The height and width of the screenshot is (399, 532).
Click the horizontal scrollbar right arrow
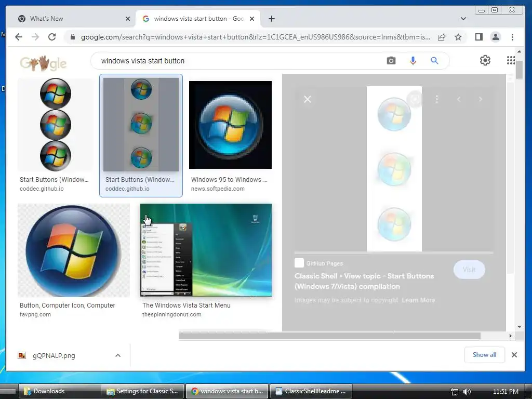pos(510,336)
